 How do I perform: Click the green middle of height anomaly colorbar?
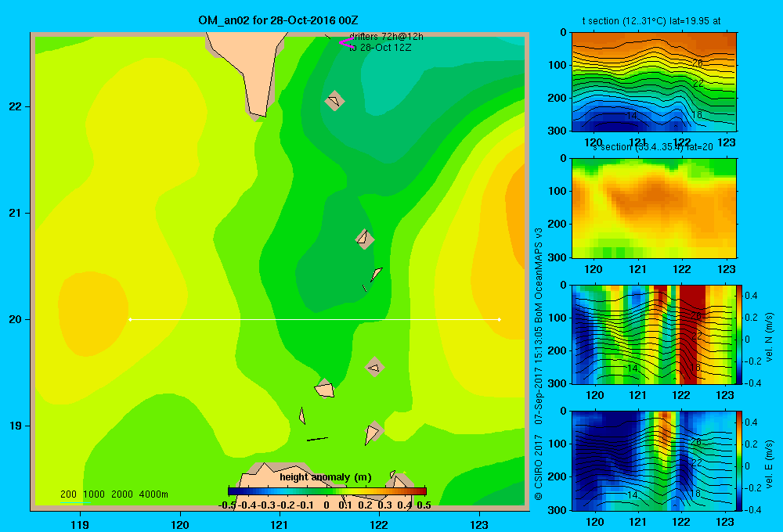pos(327,491)
